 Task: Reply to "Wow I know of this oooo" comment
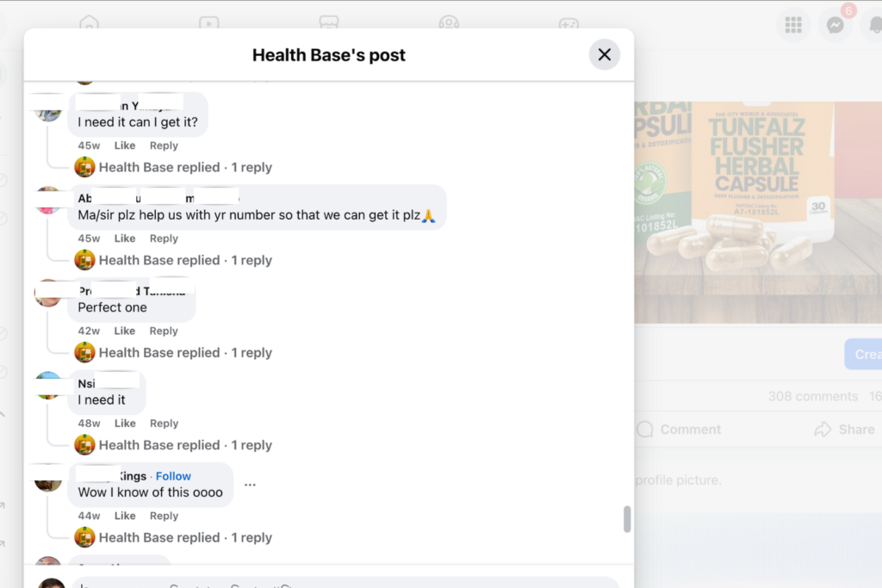[164, 516]
